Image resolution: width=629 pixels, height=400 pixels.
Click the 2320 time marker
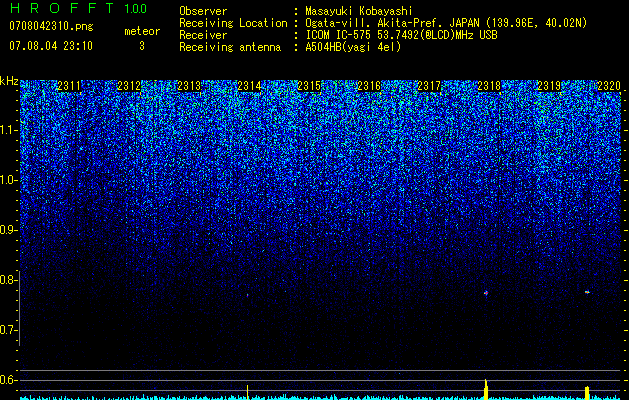click(x=609, y=86)
